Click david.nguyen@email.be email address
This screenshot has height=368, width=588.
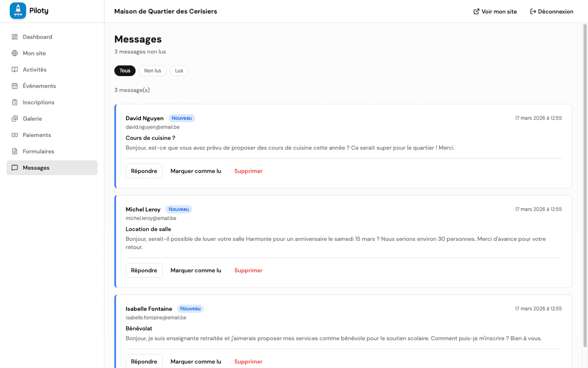[x=152, y=127]
